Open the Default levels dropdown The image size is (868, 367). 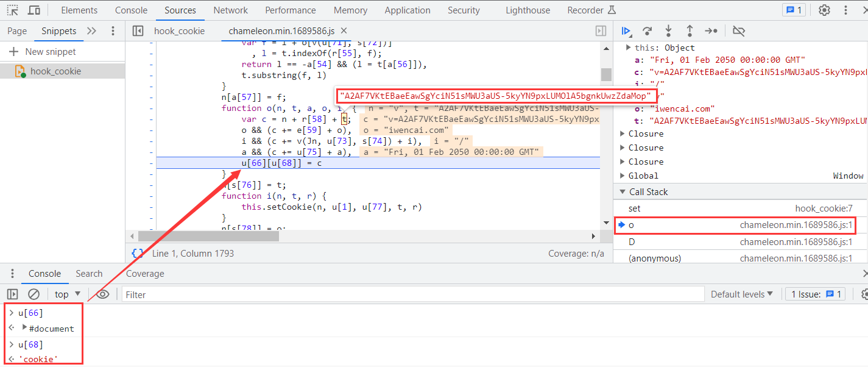point(741,294)
